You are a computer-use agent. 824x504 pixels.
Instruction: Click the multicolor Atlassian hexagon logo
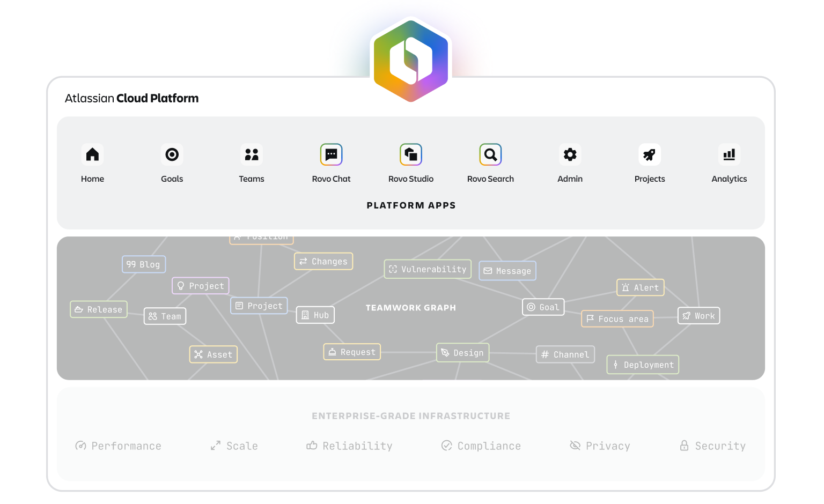(x=411, y=61)
